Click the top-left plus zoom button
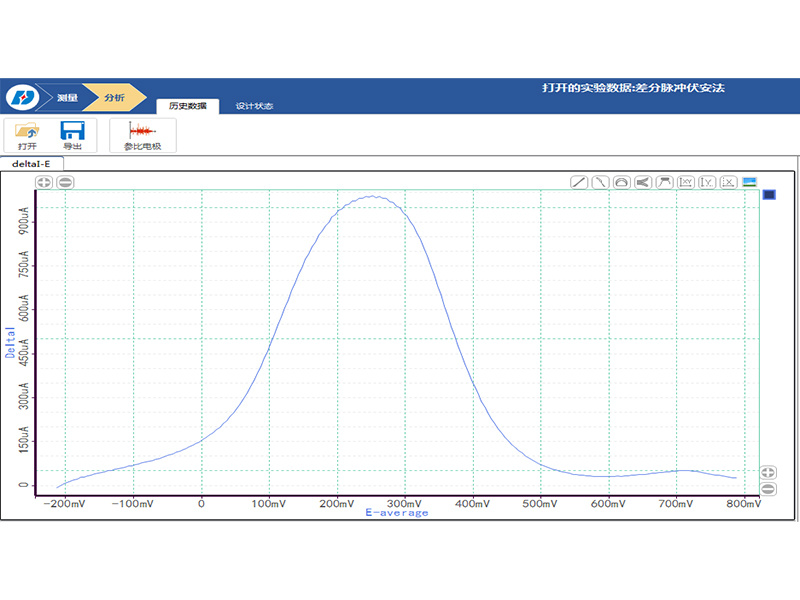The height and width of the screenshot is (600, 800). (x=44, y=182)
